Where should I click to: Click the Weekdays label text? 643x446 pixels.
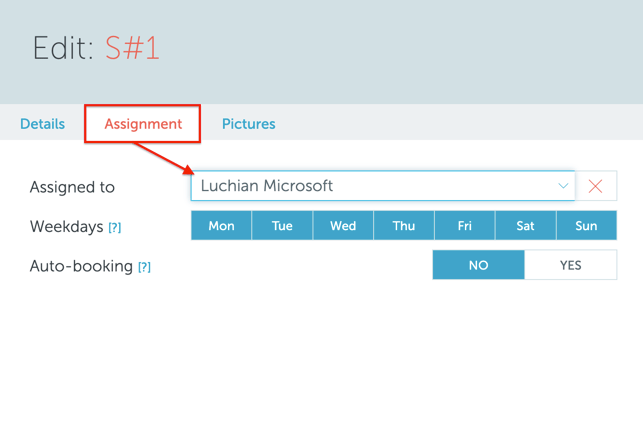(x=66, y=226)
